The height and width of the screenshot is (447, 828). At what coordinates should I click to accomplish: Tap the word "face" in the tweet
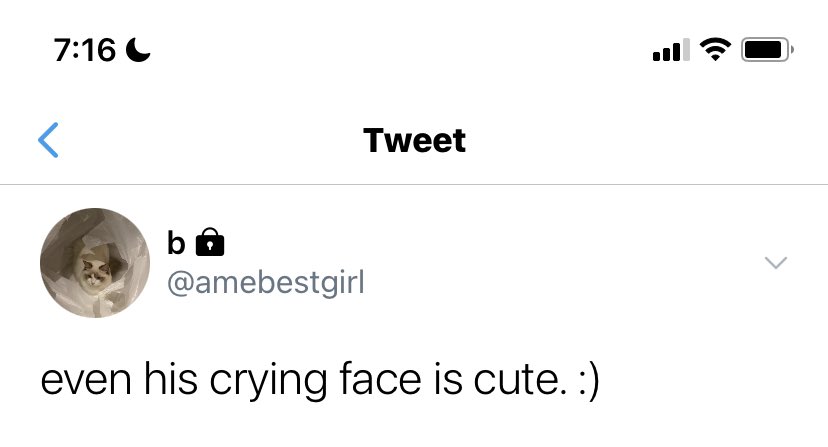tap(380, 378)
